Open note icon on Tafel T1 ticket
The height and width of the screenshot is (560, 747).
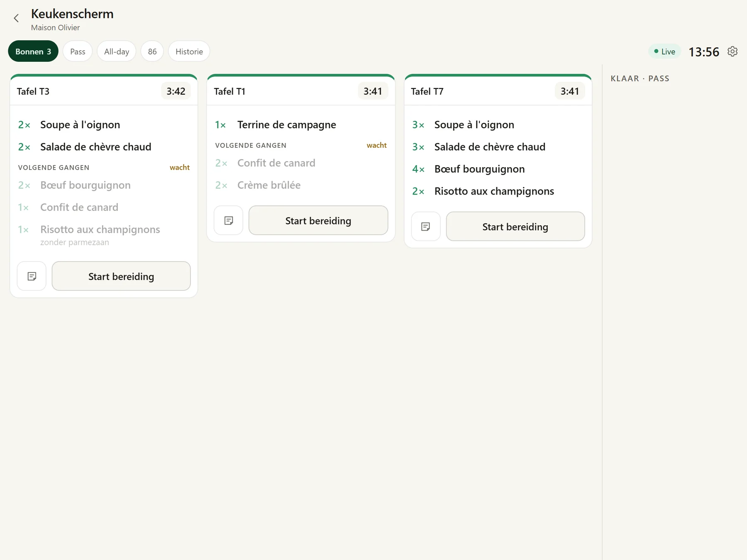point(228,220)
